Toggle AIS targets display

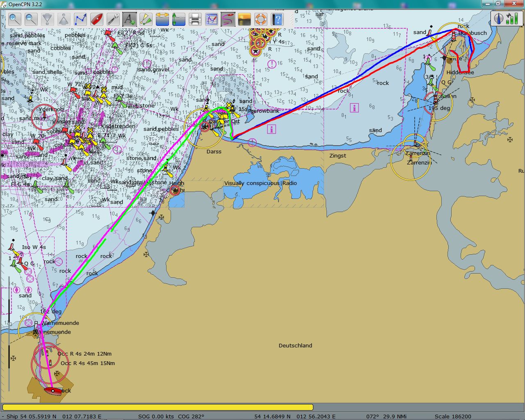tap(146, 19)
